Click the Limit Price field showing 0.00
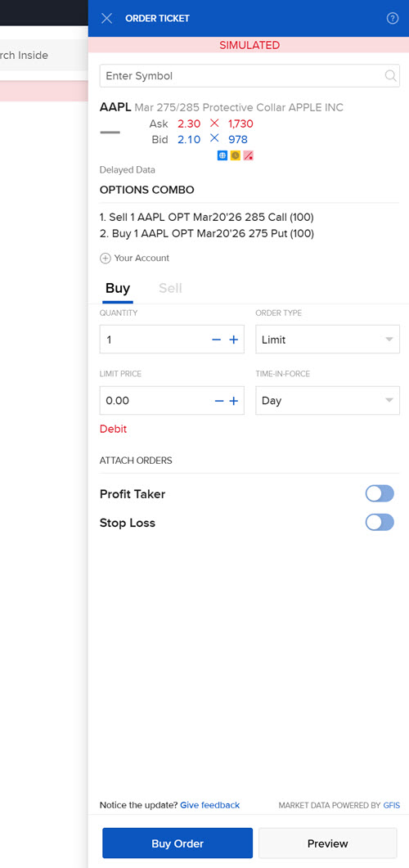 (172, 400)
